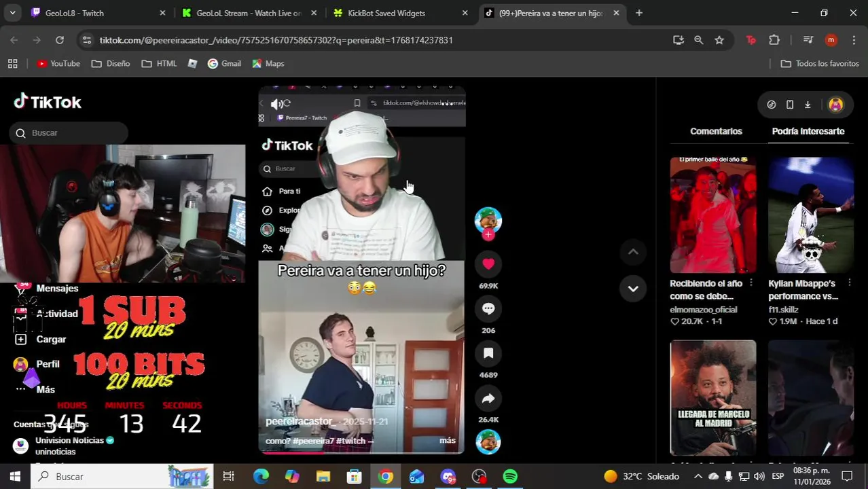Open Spotify from the taskbar
Image resolution: width=868 pixels, height=489 pixels.
(x=510, y=476)
